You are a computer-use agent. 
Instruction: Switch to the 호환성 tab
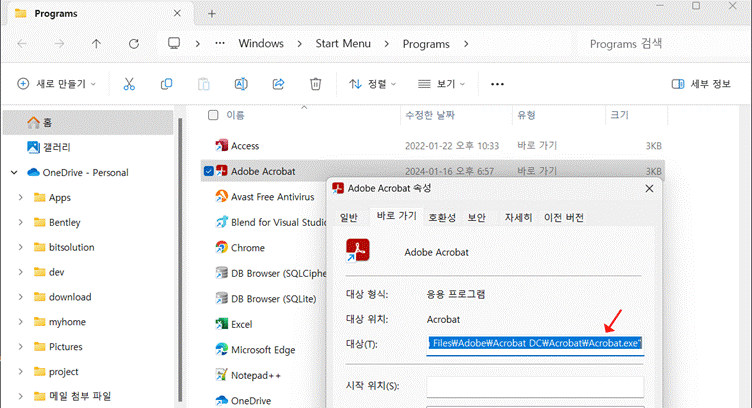pos(442,218)
